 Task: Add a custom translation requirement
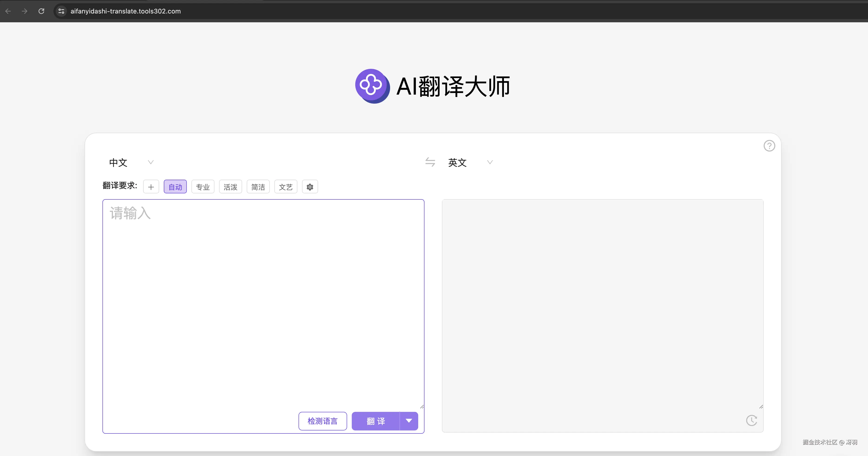pyautogui.click(x=151, y=187)
